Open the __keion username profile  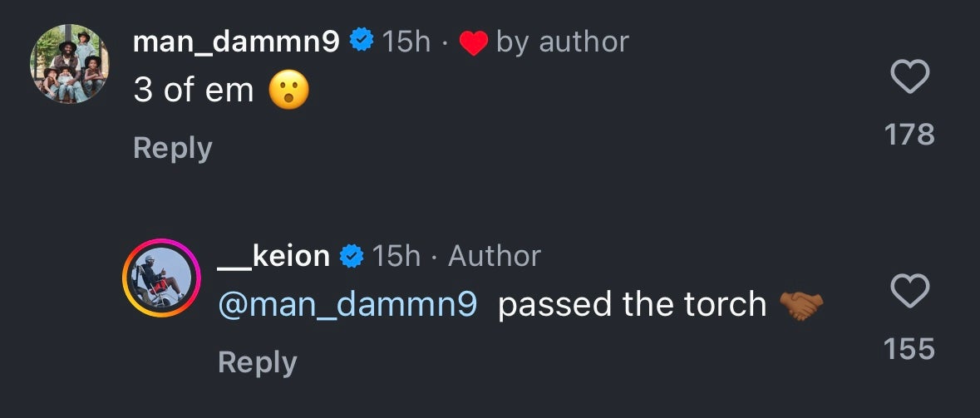click(x=273, y=256)
